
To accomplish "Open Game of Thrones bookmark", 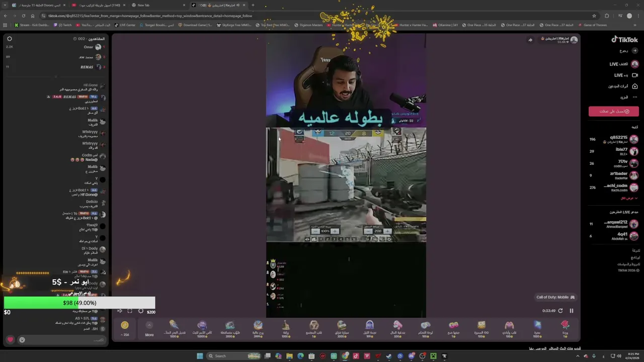I will pos(593,25).
